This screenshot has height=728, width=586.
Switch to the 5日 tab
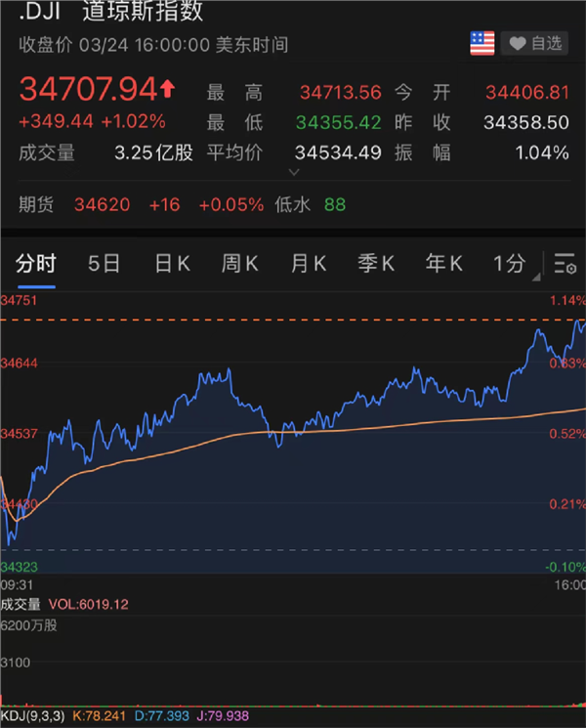(104, 264)
